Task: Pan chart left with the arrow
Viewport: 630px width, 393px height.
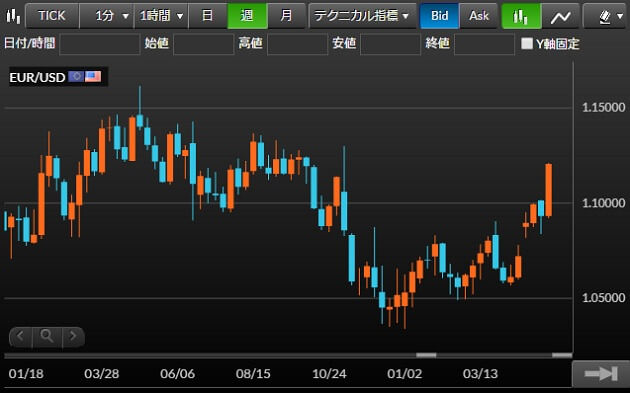Action: pyautogui.click(x=20, y=336)
